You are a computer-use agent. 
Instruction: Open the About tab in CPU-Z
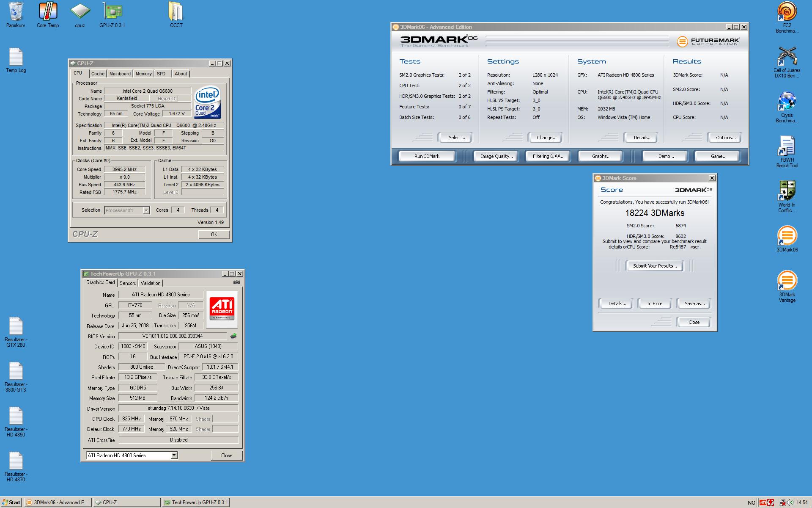tap(181, 74)
